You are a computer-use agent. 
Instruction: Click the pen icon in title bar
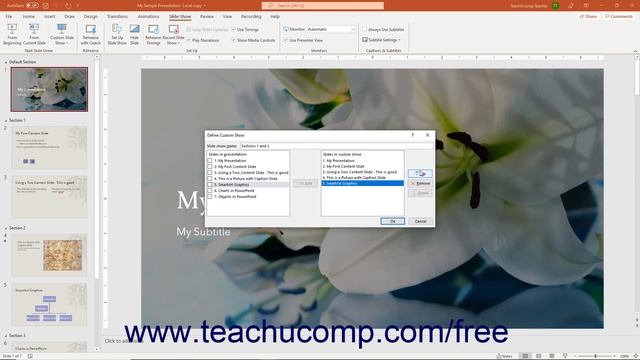571,6
